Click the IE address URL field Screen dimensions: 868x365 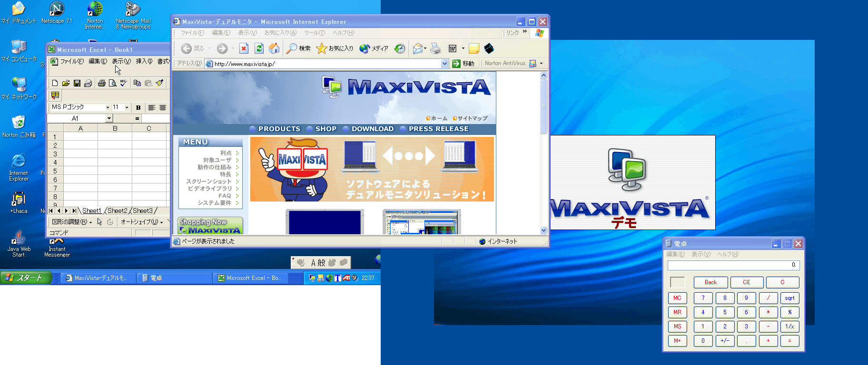tap(326, 64)
